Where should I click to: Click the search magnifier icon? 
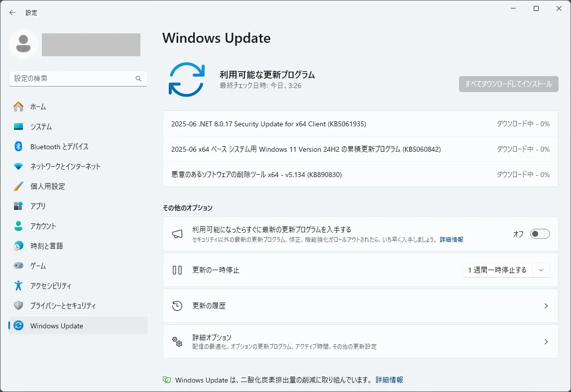pyautogui.click(x=138, y=79)
